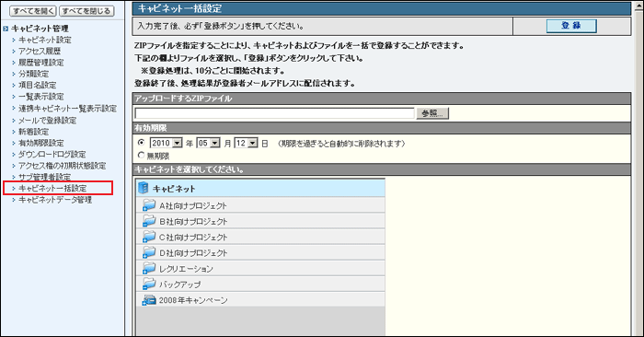Open キャビネット一括設定 link

(x=52, y=188)
